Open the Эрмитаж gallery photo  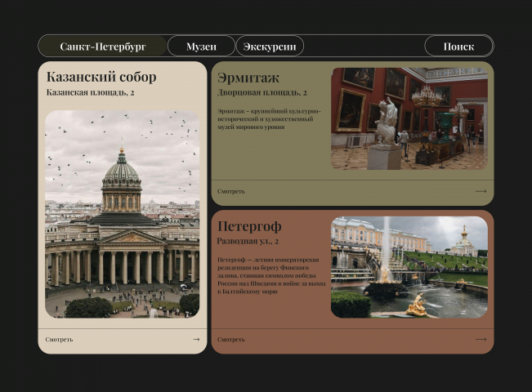tap(409, 118)
